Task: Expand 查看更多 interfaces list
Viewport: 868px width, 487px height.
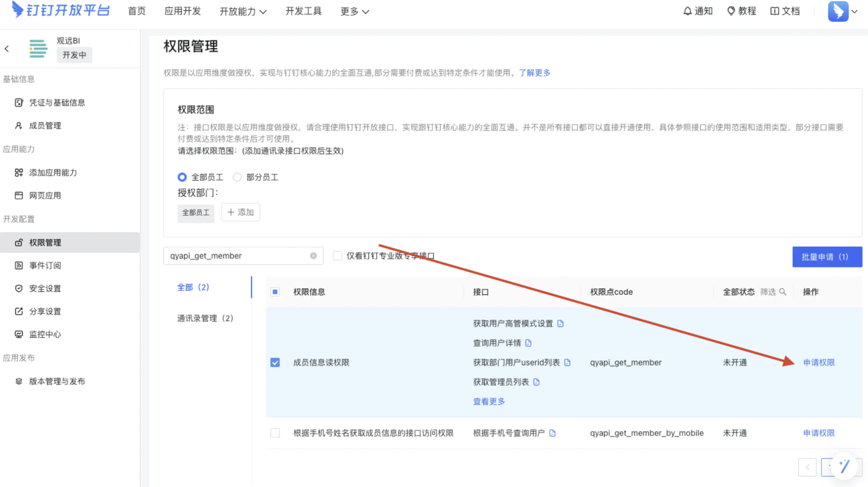Action: click(489, 401)
